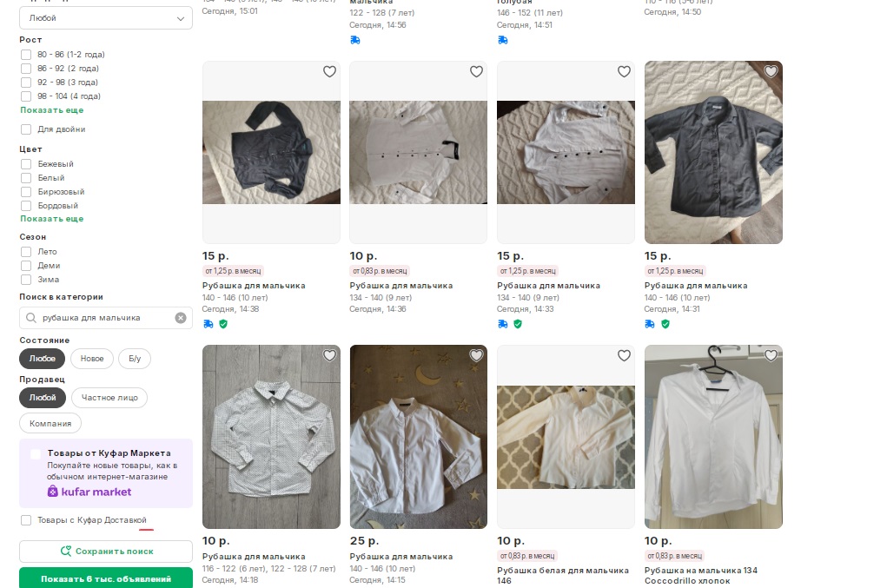Screen dimensions: 887x588
Task: Click heart on 10 р. shirt size 134-140 (9 лет)
Action: click(476, 72)
